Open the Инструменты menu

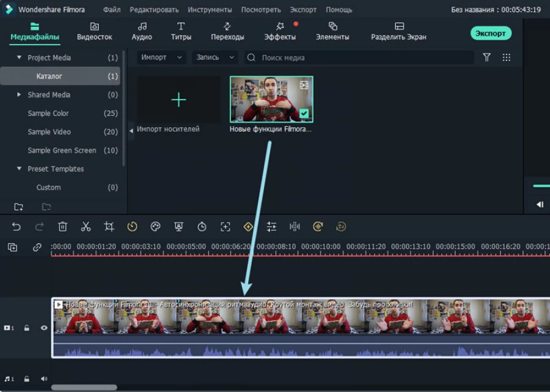point(210,10)
